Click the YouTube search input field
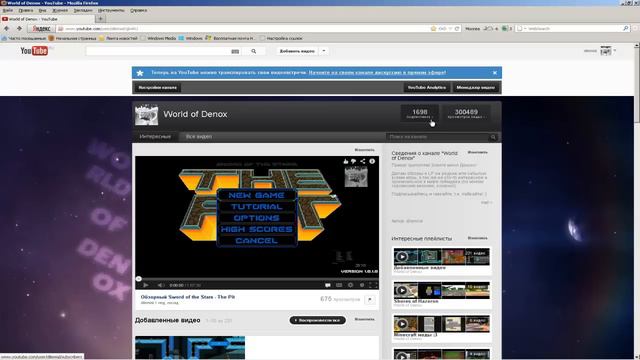Screen dimensions: 640x360 coord(158,51)
